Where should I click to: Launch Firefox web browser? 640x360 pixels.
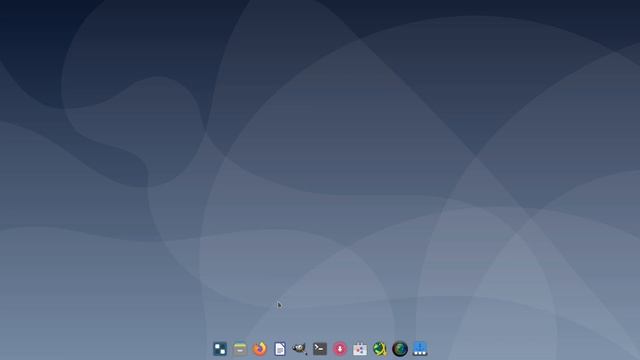[260, 349]
